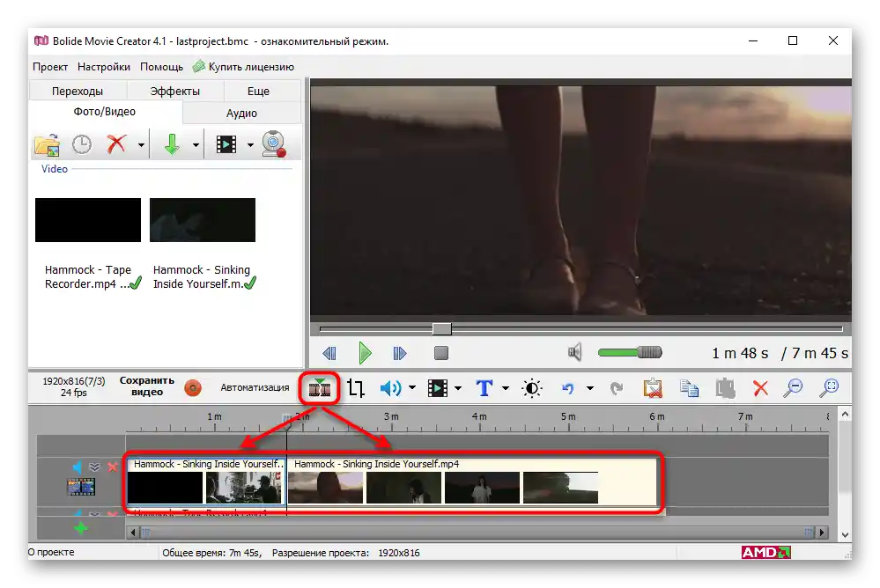
Task: Click the clock duration icon
Action: pyautogui.click(x=82, y=144)
